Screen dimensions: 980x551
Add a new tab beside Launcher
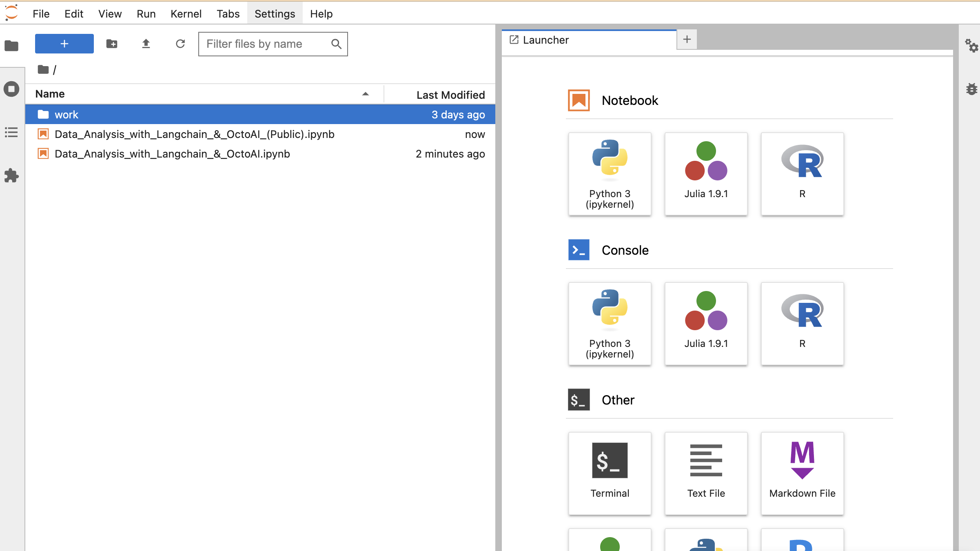[x=687, y=40]
